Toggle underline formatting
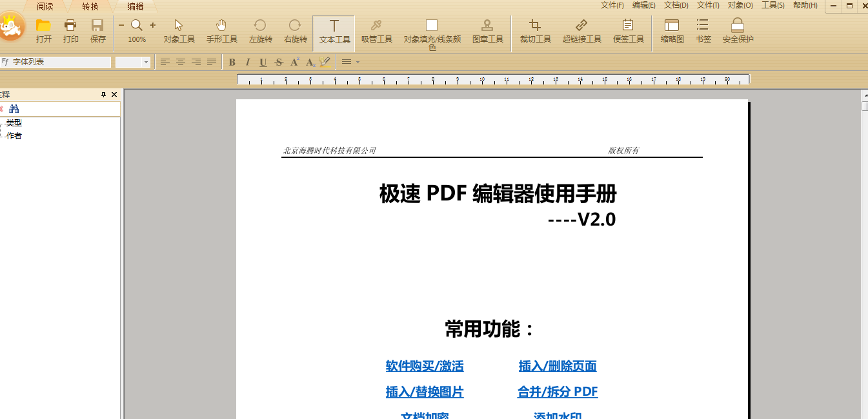The image size is (868, 419). (x=263, y=63)
